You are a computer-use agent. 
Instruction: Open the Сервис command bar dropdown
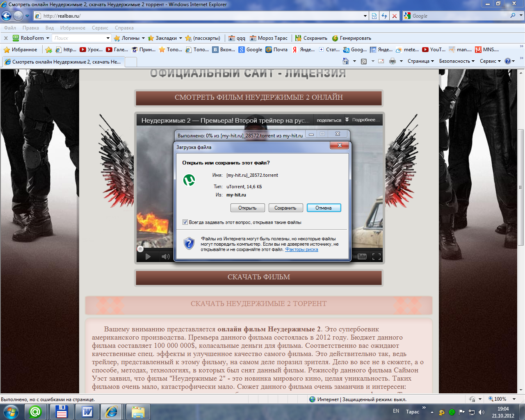490,61
